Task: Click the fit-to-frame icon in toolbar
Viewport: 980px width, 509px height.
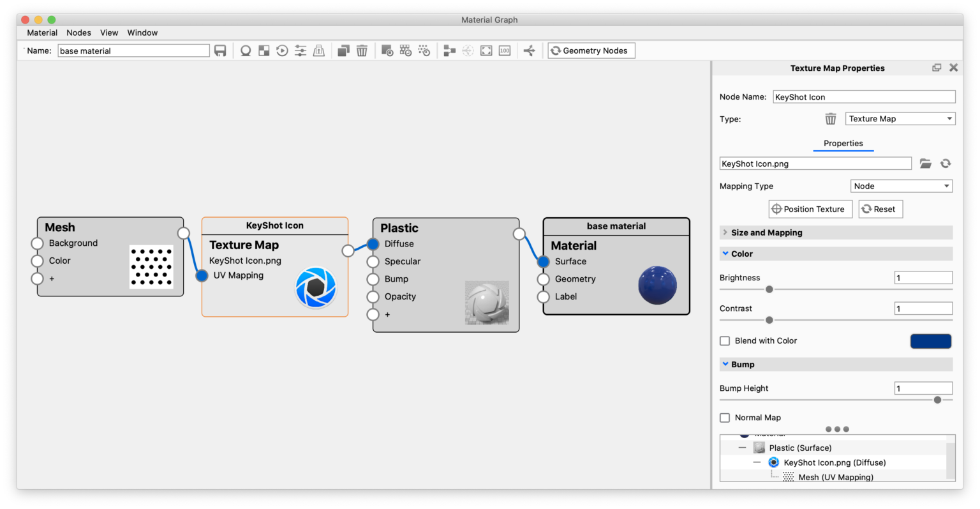Action: coord(486,51)
